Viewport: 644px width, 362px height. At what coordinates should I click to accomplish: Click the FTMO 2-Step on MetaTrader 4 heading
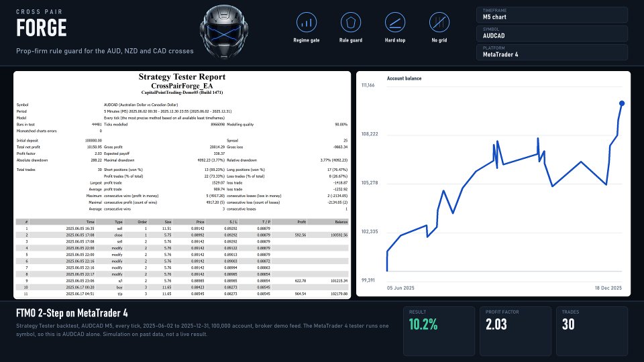tap(72, 313)
